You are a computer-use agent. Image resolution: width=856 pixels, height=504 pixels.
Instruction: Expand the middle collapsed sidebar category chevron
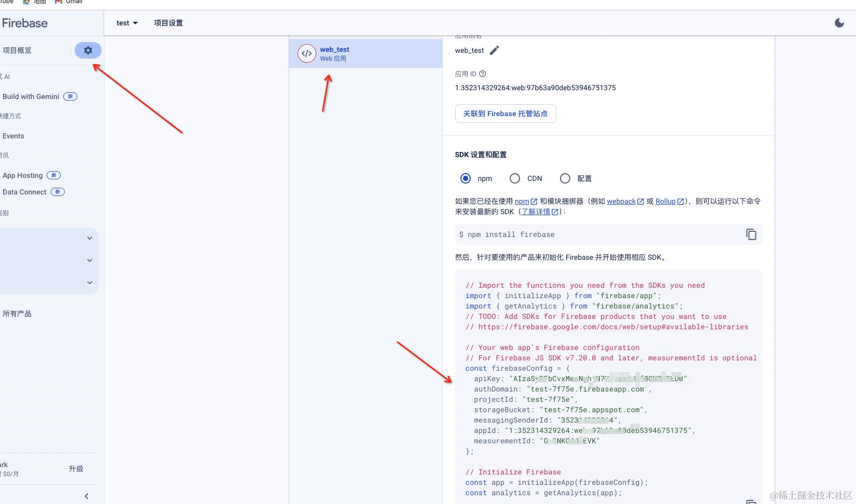pos(90,260)
